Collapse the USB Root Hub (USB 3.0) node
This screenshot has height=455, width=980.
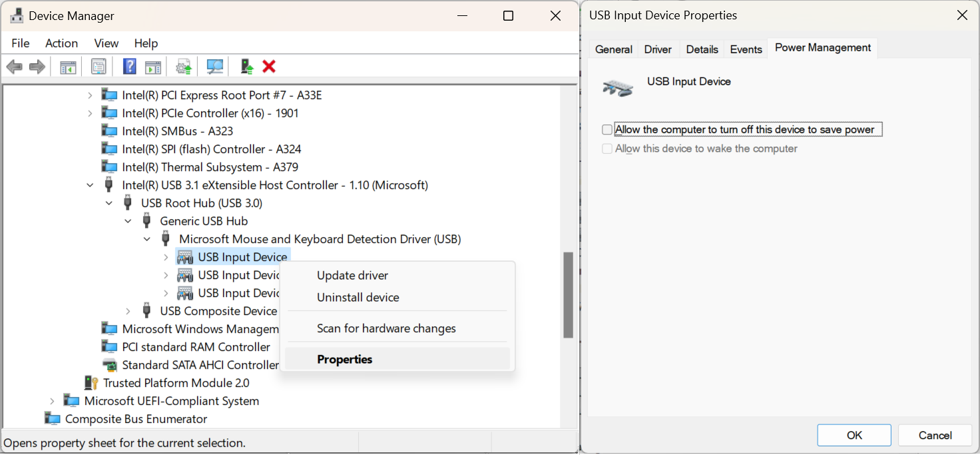(109, 203)
